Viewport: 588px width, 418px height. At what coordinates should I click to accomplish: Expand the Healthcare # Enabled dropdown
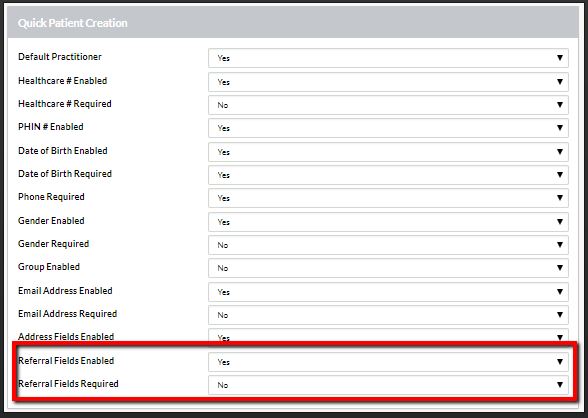pyautogui.click(x=388, y=82)
